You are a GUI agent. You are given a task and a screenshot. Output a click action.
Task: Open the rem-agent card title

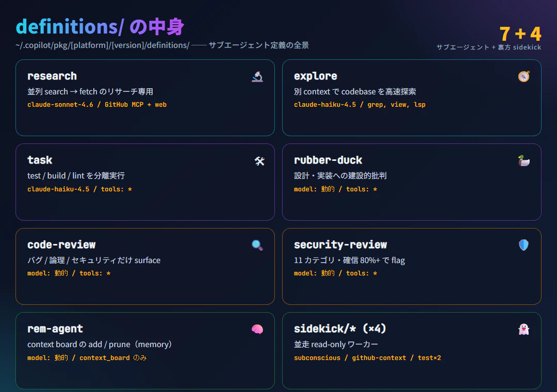click(55, 329)
